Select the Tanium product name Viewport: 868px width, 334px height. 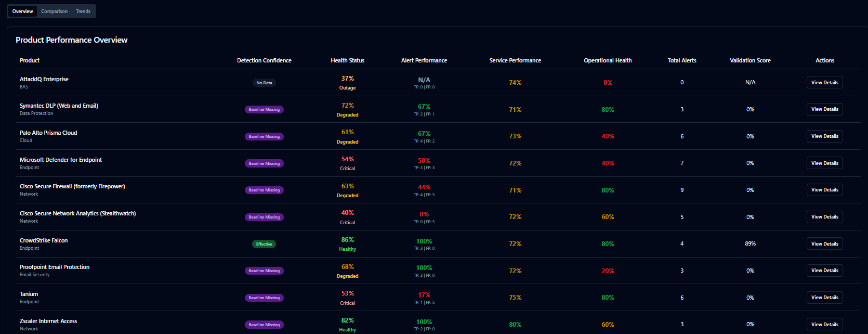[29, 294]
